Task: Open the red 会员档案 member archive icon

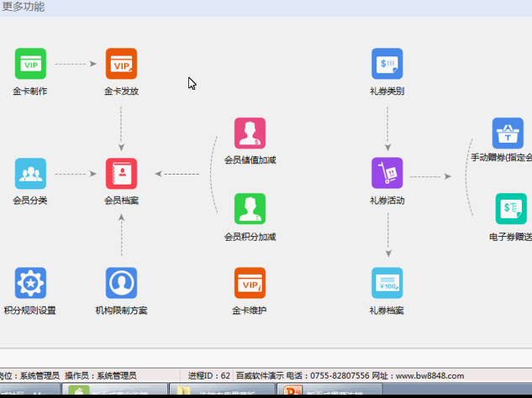Action: pyautogui.click(x=121, y=174)
